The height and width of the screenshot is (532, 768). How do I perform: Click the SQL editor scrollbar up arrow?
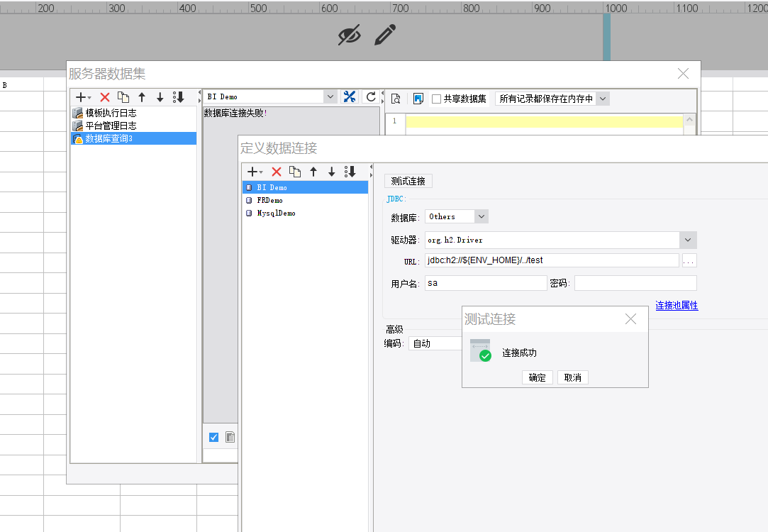pyautogui.click(x=689, y=120)
